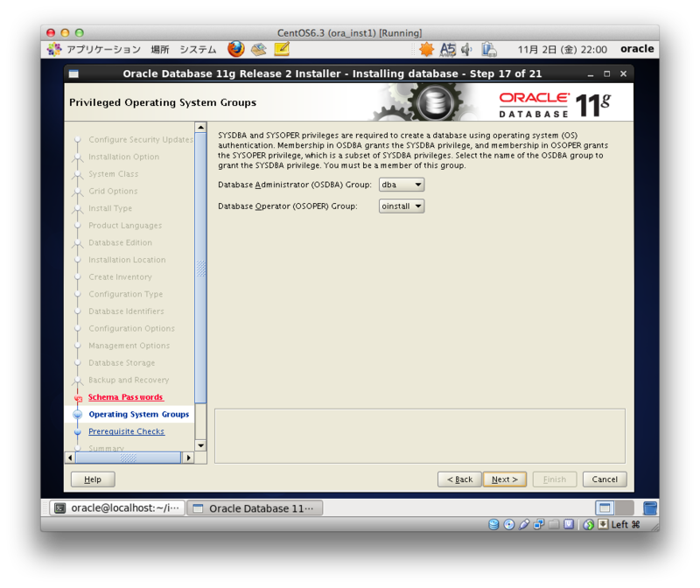Screen dimensions: 700x588
Task: Click the VirtualBox shared folders icon
Action: (554, 525)
